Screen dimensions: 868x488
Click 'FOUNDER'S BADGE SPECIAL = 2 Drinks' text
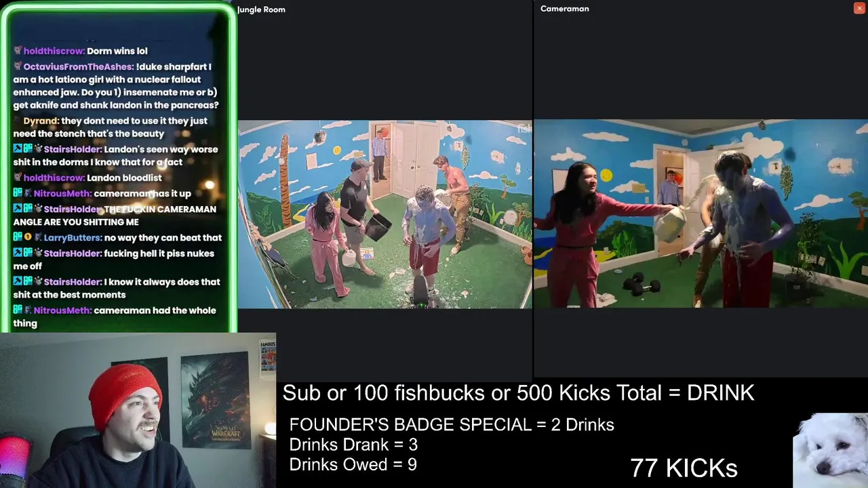point(452,425)
